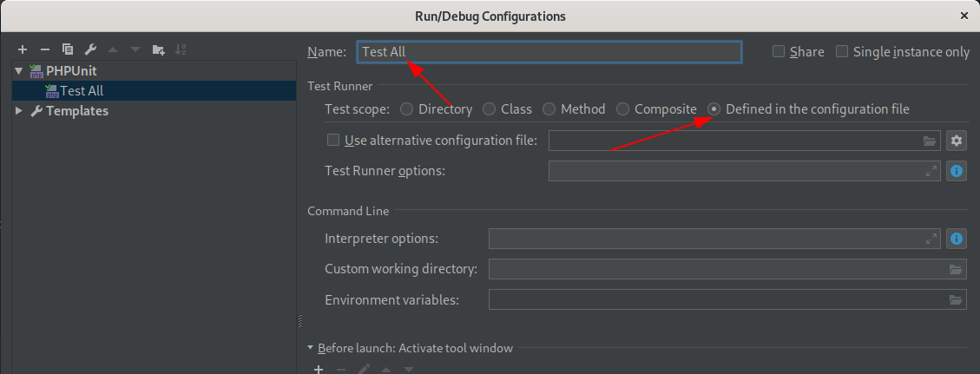Collapse the Before launch section
This screenshot has height=374, width=980.
tap(311, 348)
